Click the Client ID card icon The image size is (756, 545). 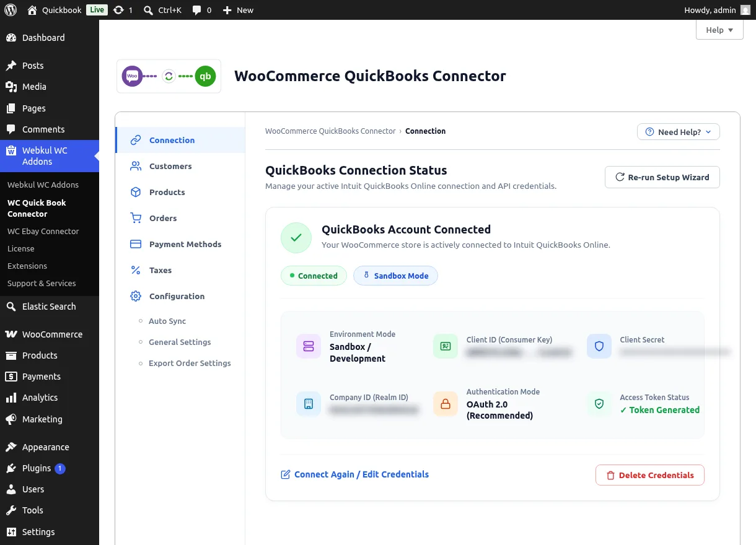[x=446, y=346]
